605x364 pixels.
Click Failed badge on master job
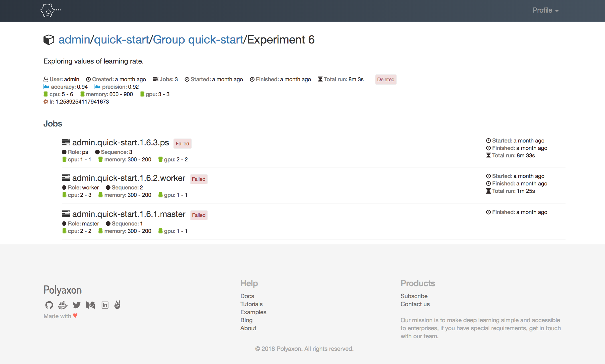point(199,215)
